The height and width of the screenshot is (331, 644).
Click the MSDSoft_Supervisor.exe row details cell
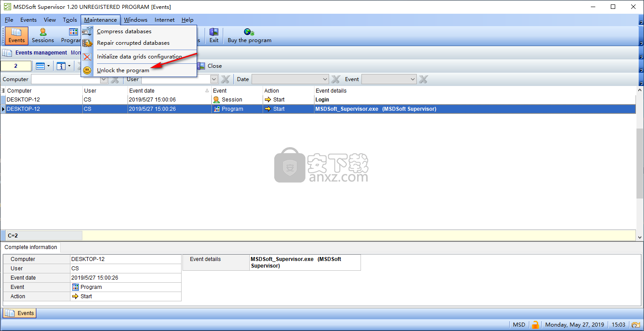coord(475,109)
